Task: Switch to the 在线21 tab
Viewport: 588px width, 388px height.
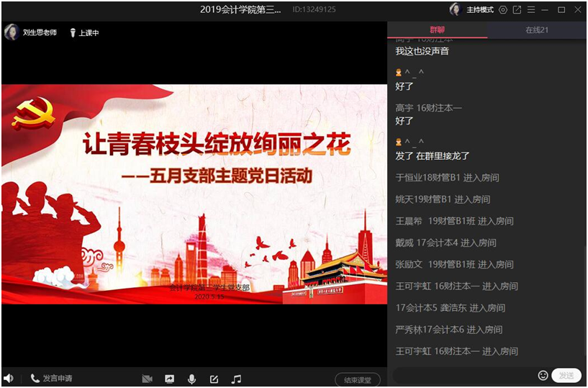Action: 537,30
